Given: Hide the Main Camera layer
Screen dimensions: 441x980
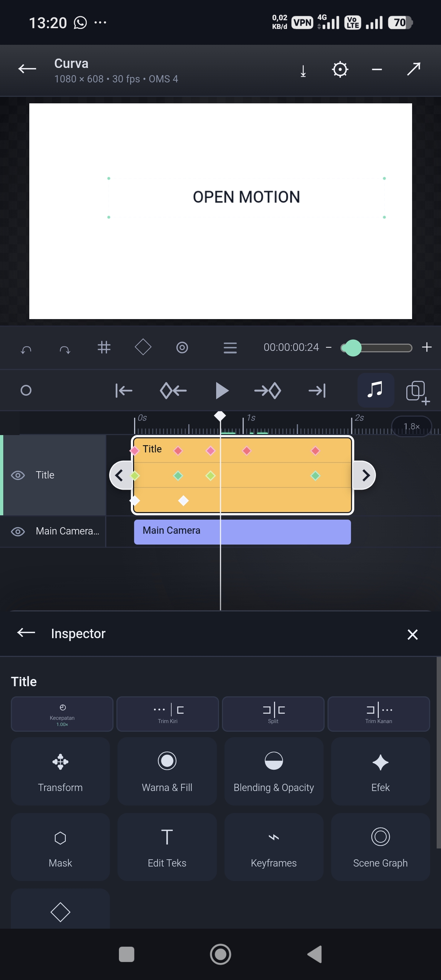Looking at the screenshot, I should pos(18,532).
